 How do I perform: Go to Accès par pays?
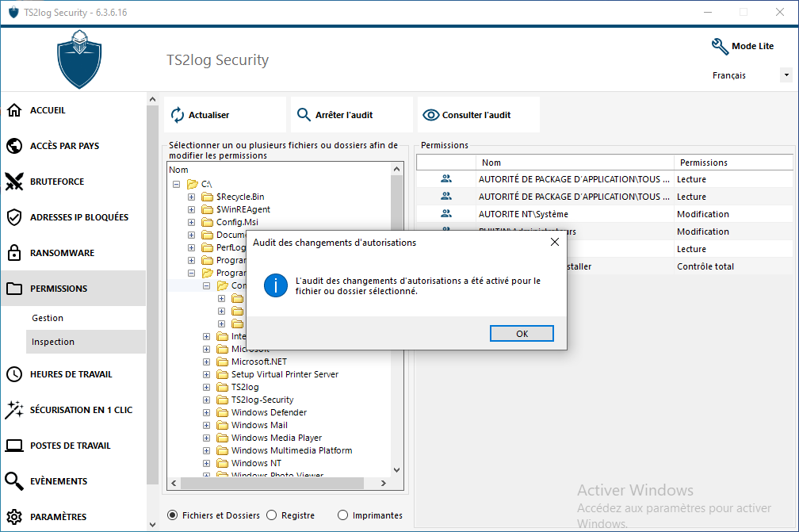[74, 146]
